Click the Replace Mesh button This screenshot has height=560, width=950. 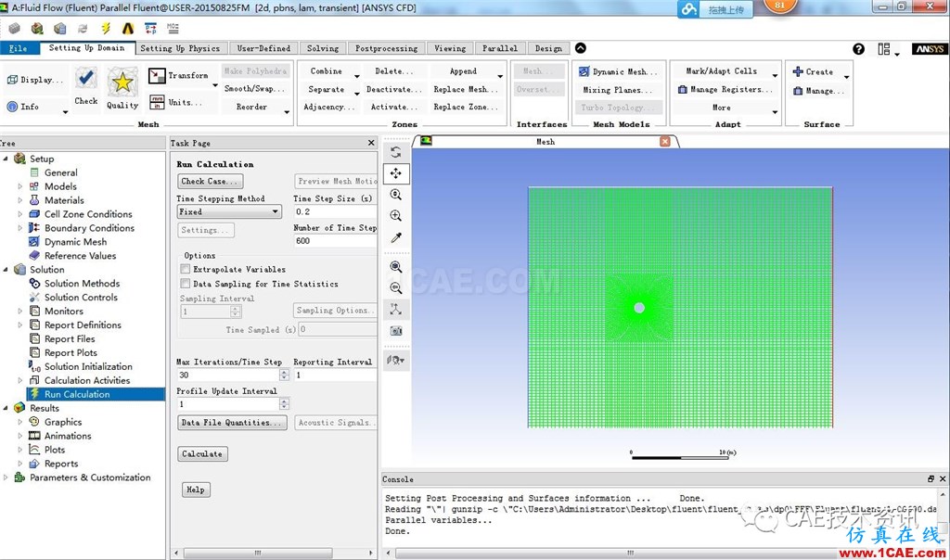pos(466,90)
